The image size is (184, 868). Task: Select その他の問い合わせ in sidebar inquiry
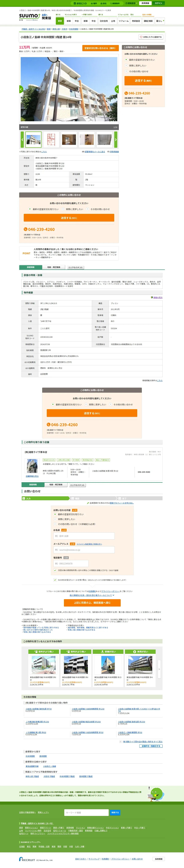[x=126, y=71]
